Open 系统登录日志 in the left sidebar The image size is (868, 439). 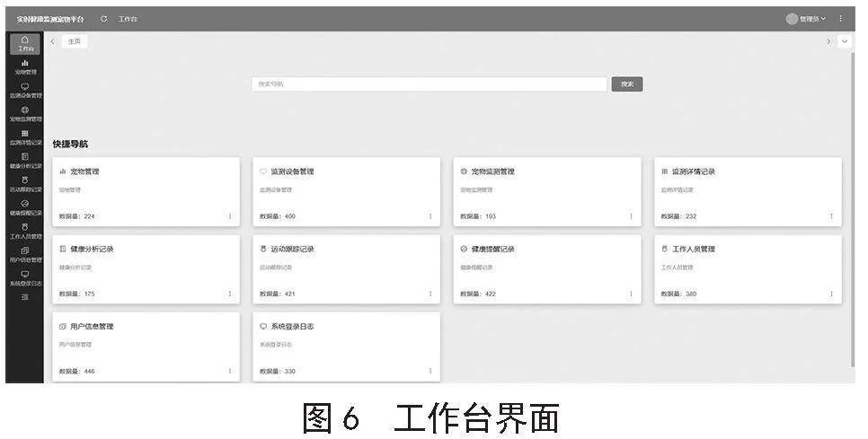tap(25, 278)
